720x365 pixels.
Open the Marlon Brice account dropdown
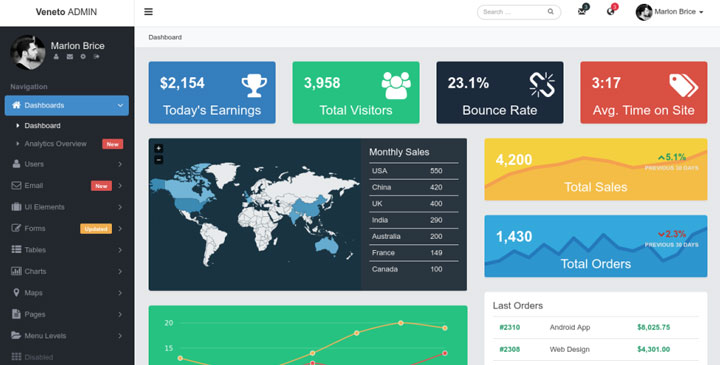(669, 12)
